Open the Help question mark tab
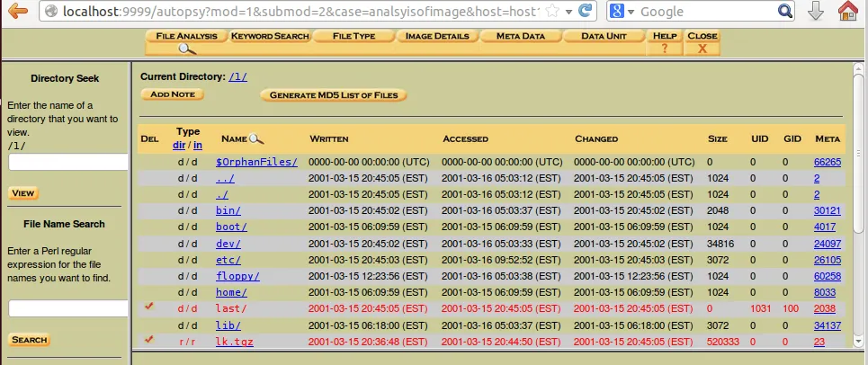The width and height of the screenshot is (868, 365). 665,42
